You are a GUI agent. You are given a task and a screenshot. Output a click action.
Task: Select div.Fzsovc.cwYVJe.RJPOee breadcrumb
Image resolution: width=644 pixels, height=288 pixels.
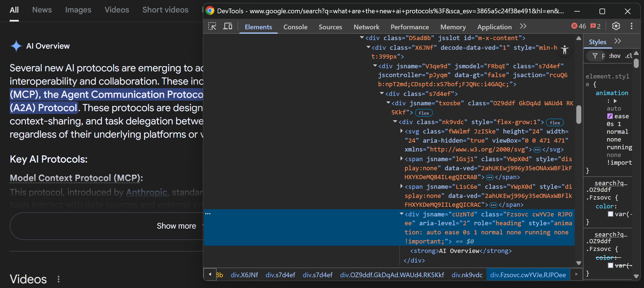pyautogui.click(x=528, y=275)
